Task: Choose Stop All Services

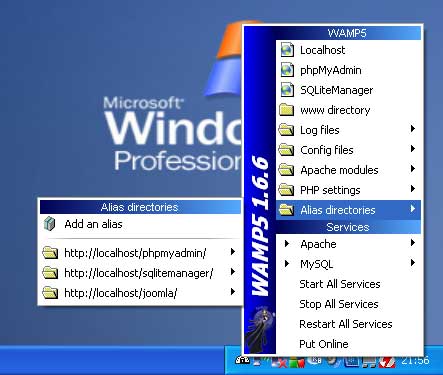Action: click(339, 304)
